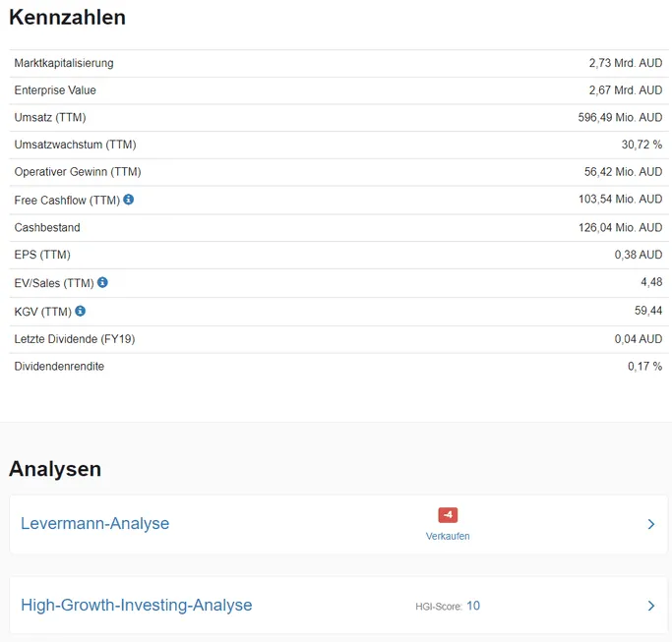Click the value 103,54 Mio. AUD

[621, 199]
